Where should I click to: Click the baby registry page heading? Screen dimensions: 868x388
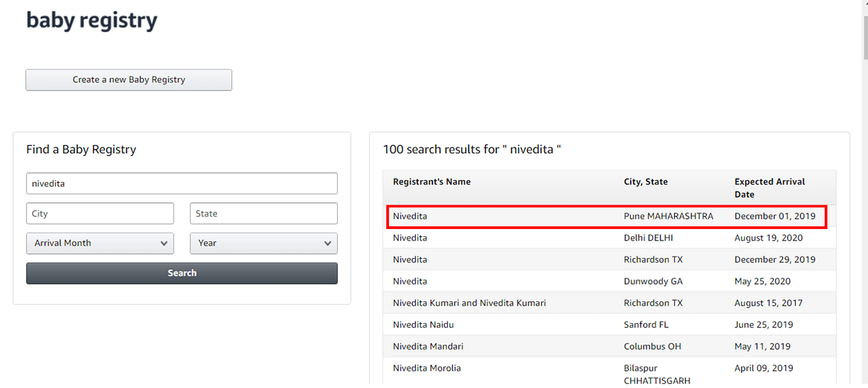(x=92, y=20)
